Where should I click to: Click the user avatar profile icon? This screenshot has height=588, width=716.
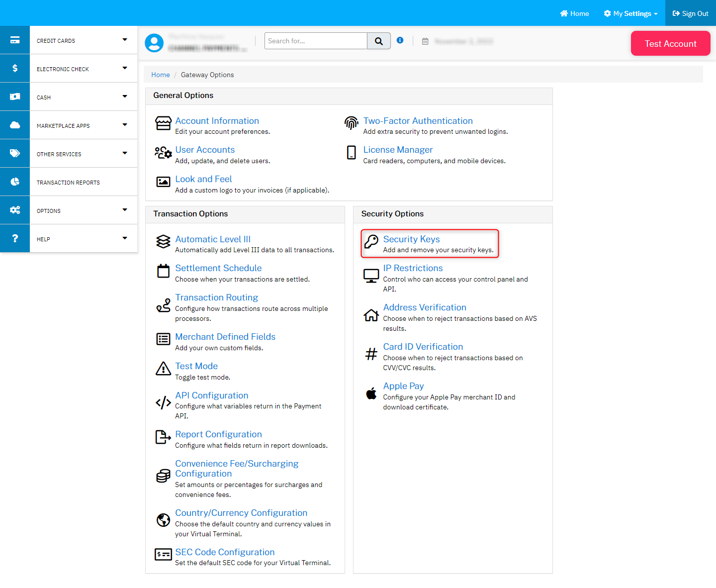coord(154,43)
